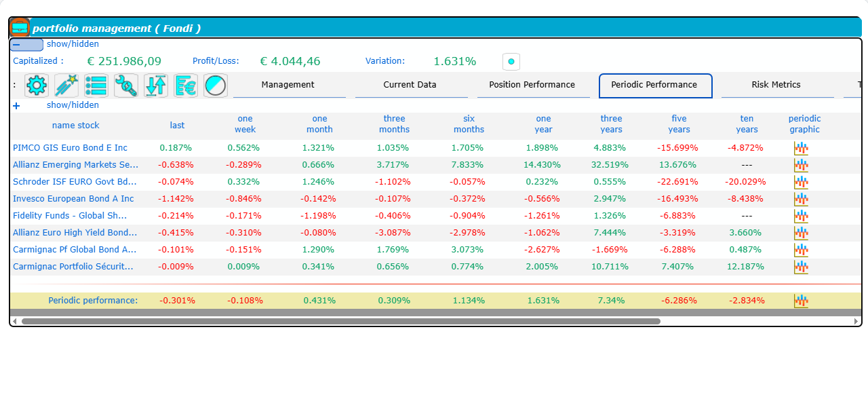Click the half-filled circle theme icon
The width and height of the screenshot is (868, 395).
[x=216, y=86]
